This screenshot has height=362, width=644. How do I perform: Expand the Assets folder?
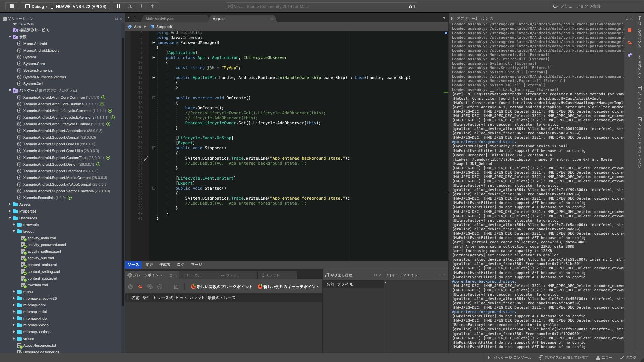tap(10, 204)
